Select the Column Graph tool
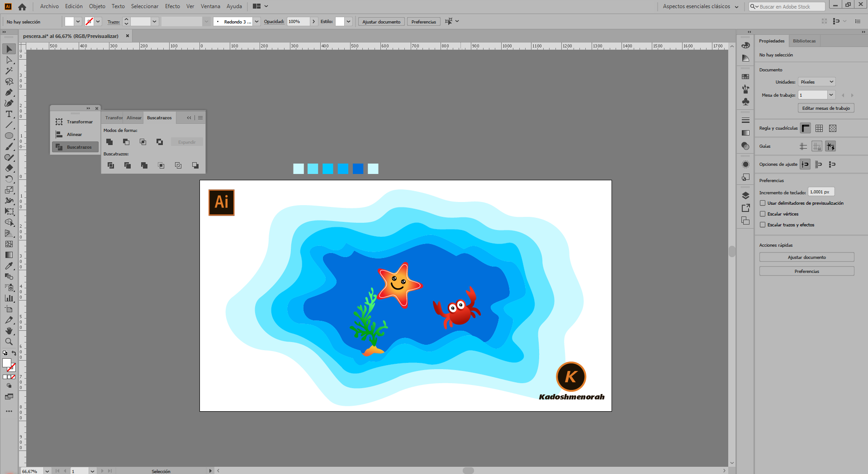Image resolution: width=868 pixels, height=474 pixels. pyautogui.click(x=9, y=298)
